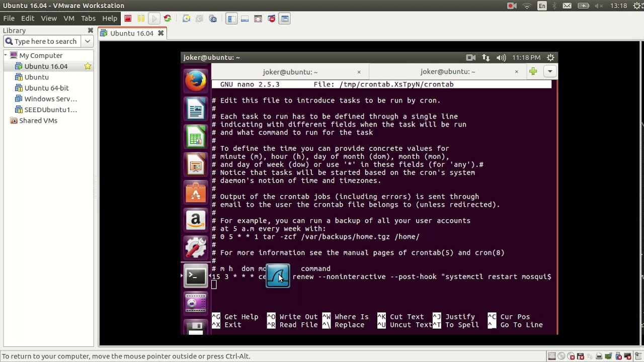Open the Amazon launcher icon
Screen dimensions: 644x362
196,220
